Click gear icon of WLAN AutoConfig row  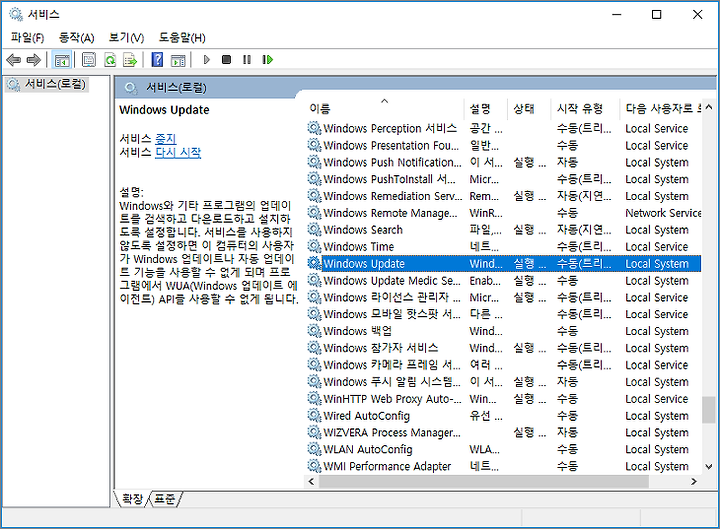click(314, 449)
